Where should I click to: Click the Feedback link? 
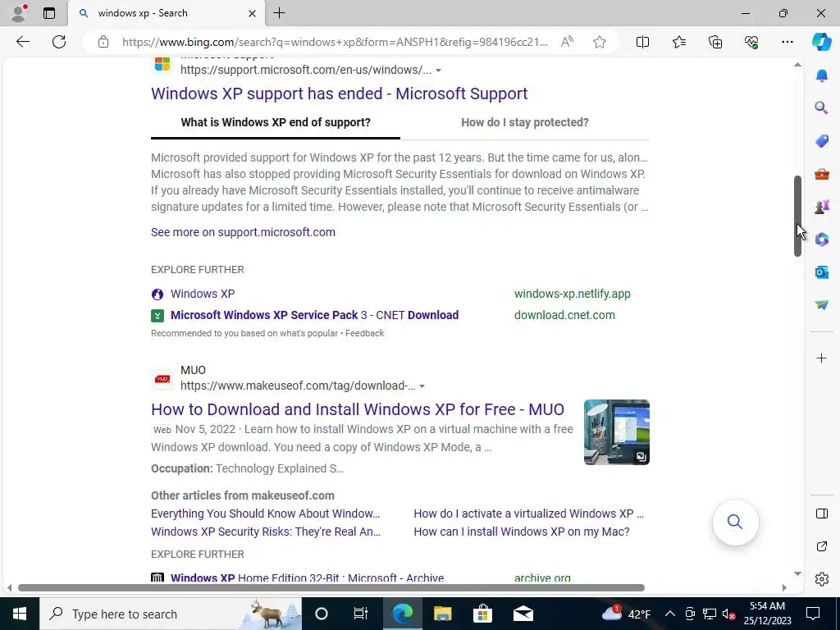coord(364,333)
